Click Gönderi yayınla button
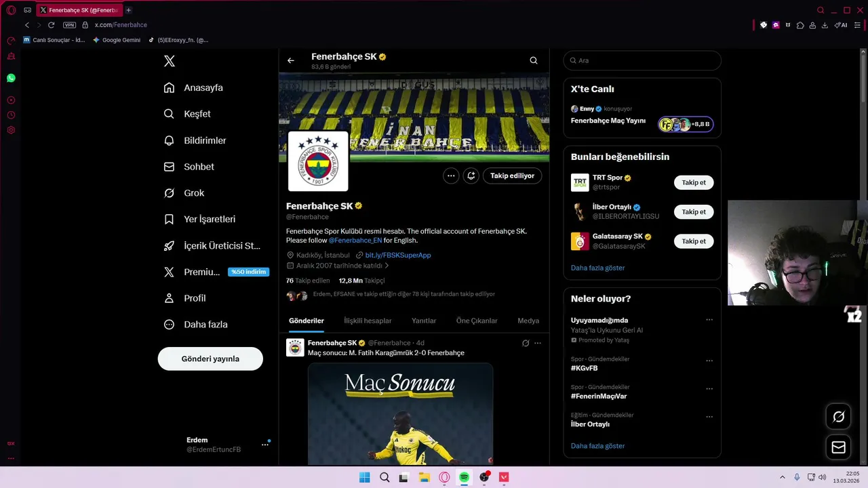Screen dimensions: 868x488 coord(210,359)
